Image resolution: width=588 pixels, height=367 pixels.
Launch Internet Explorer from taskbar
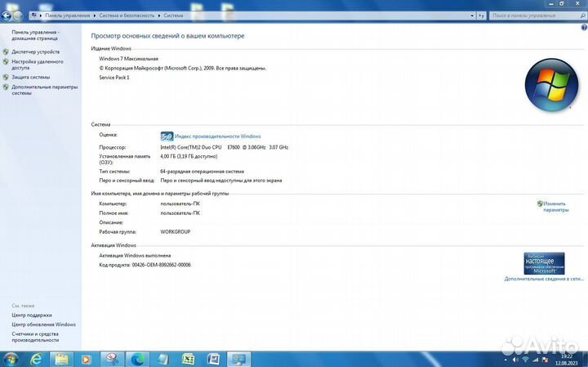pos(36,360)
